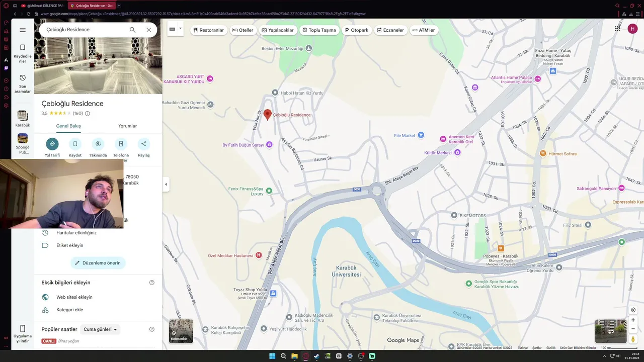
Task: Expand the system tray hidden icons chevron
Action: (604, 356)
